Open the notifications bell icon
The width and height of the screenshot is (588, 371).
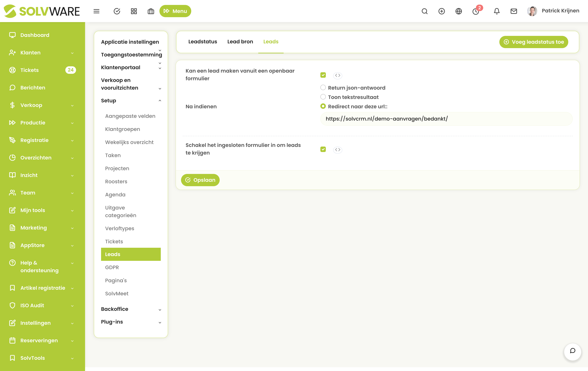496,11
